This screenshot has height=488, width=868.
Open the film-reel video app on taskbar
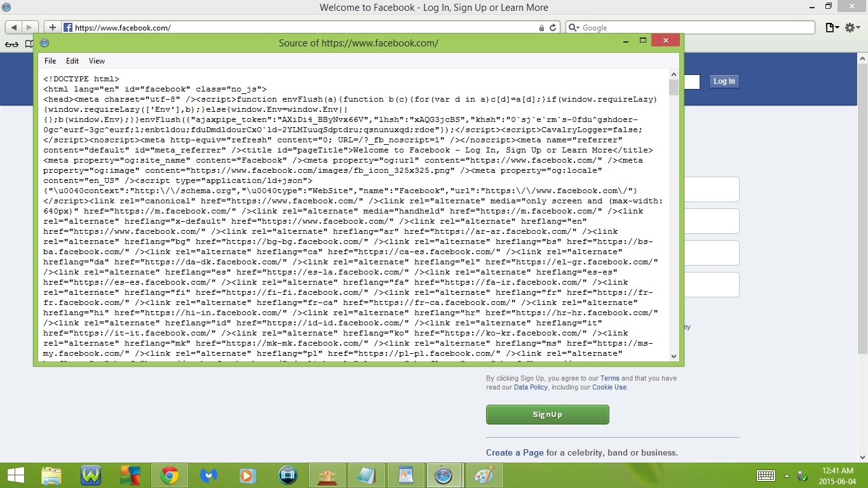click(288, 475)
